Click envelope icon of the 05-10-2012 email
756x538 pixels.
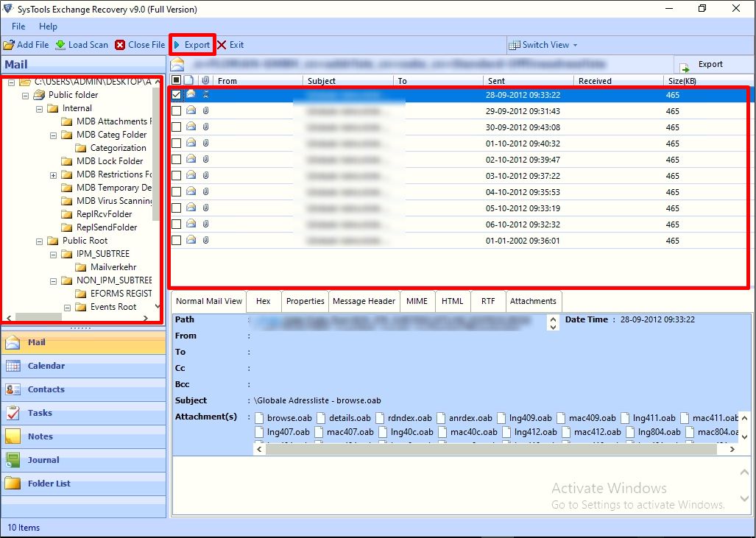pos(191,208)
